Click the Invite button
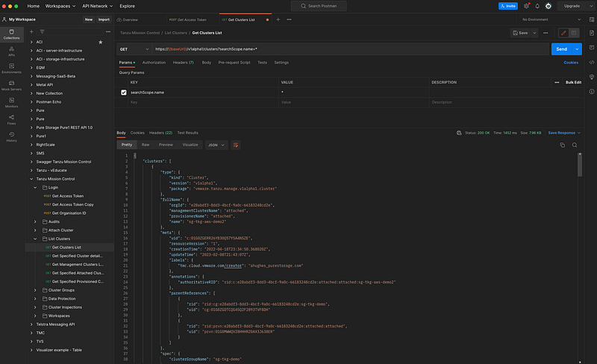This screenshot has width=597, height=364. (508, 6)
